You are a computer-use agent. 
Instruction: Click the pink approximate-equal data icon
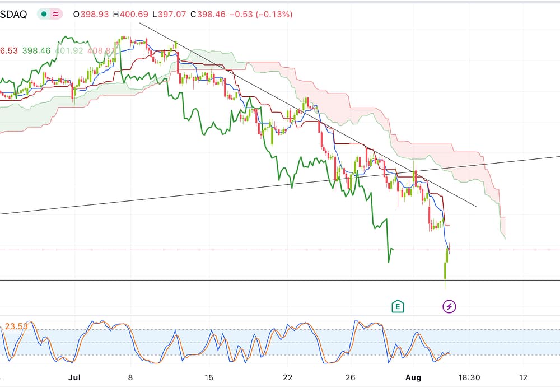(56, 15)
